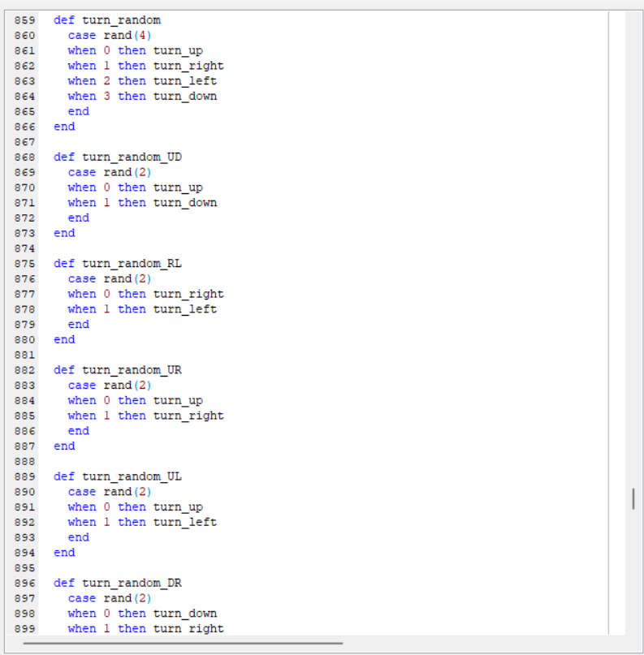Image resolution: width=644 pixels, height=655 pixels.
Task: Place cursor on 'def turn_random_RL' definition
Action: point(118,264)
